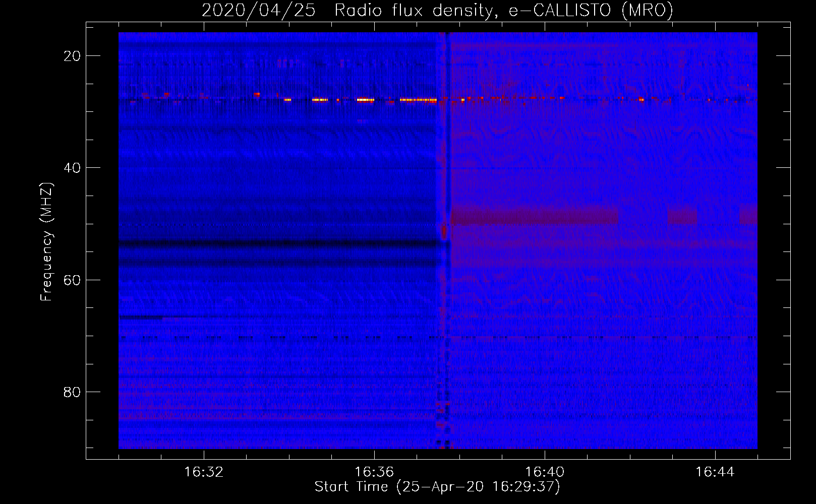Viewport: 816px width, 504px height.
Task: Click the 16:44 time axis label
Action: click(x=715, y=472)
